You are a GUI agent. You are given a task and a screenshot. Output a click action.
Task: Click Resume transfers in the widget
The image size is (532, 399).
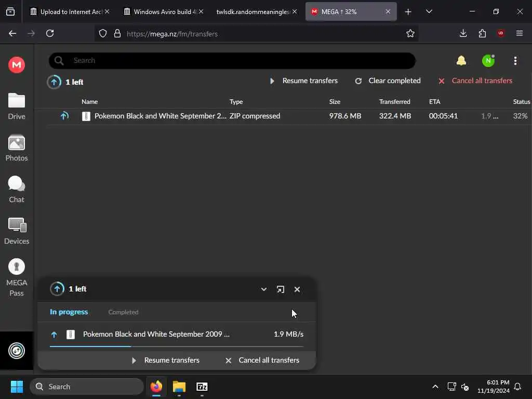pos(166,361)
